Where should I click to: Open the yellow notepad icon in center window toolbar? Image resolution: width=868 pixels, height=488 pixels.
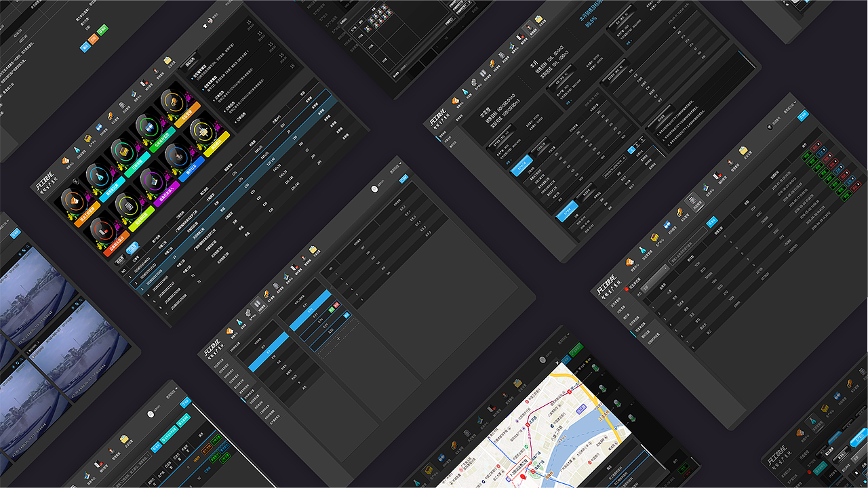[x=313, y=250]
